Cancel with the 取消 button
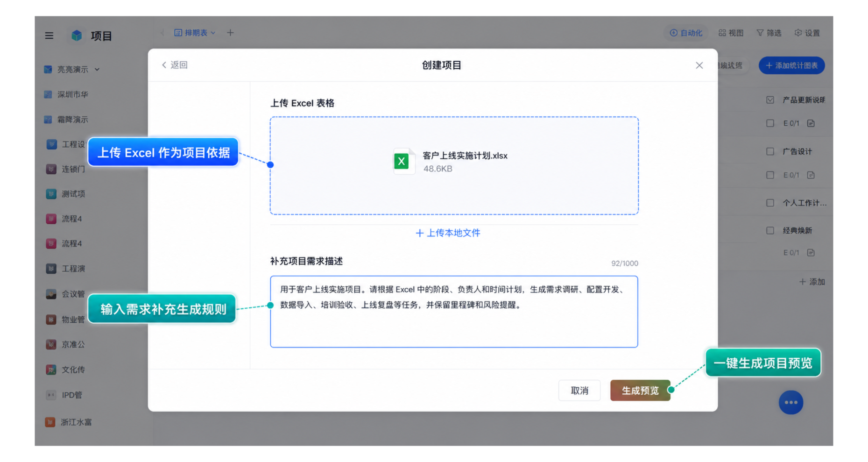Image resolution: width=868 pixels, height=462 pixels. click(579, 390)
